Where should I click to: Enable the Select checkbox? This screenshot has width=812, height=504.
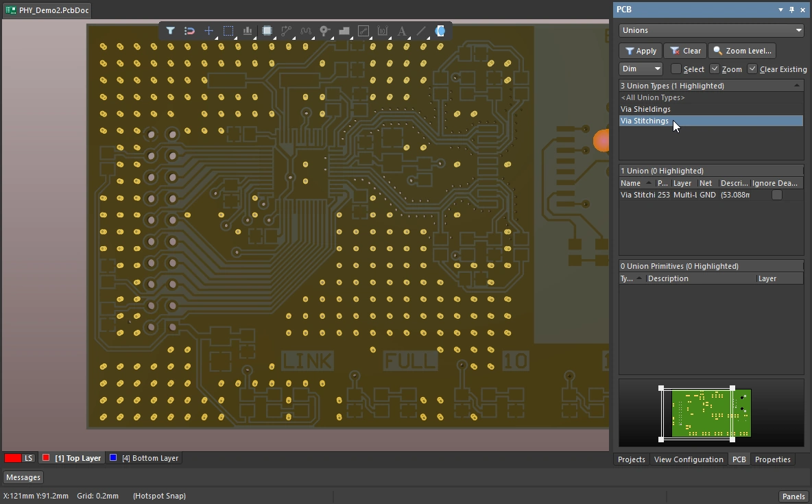coord(676,69)
